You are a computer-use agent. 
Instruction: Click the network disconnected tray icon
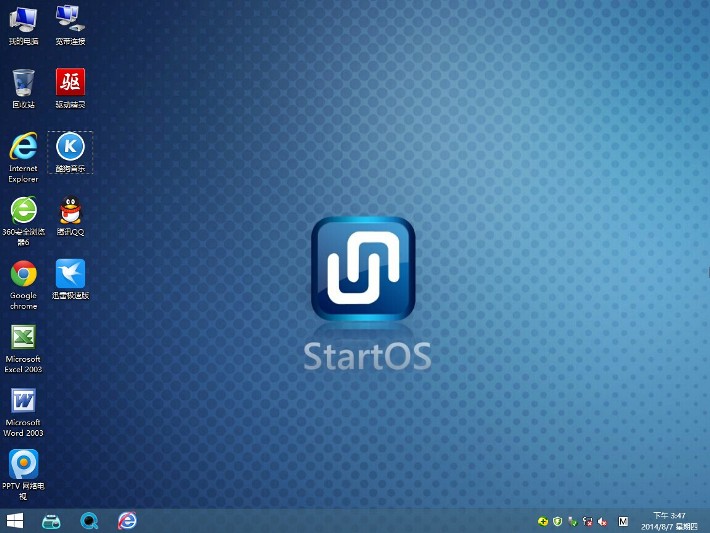(587, 522)
